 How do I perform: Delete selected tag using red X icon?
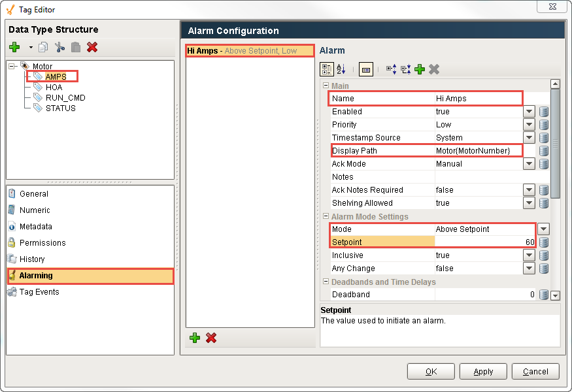tap(91, 47)
